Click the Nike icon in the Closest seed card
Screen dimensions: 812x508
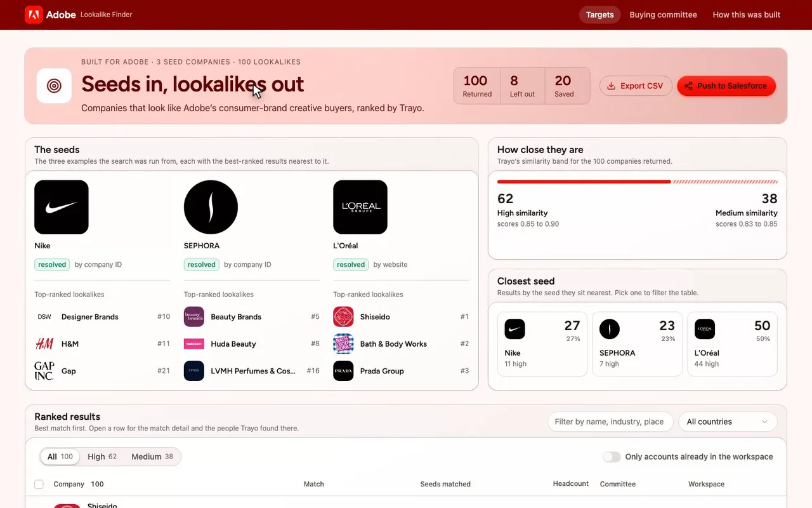click(514, 329)
